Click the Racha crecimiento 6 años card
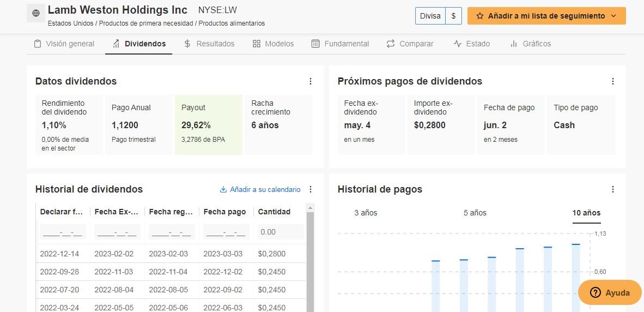 point(278,125)
